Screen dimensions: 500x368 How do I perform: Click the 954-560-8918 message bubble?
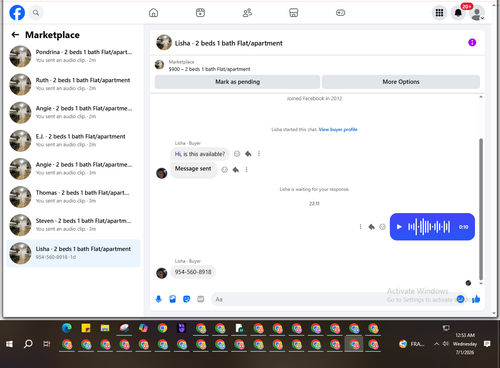(193, 272)
